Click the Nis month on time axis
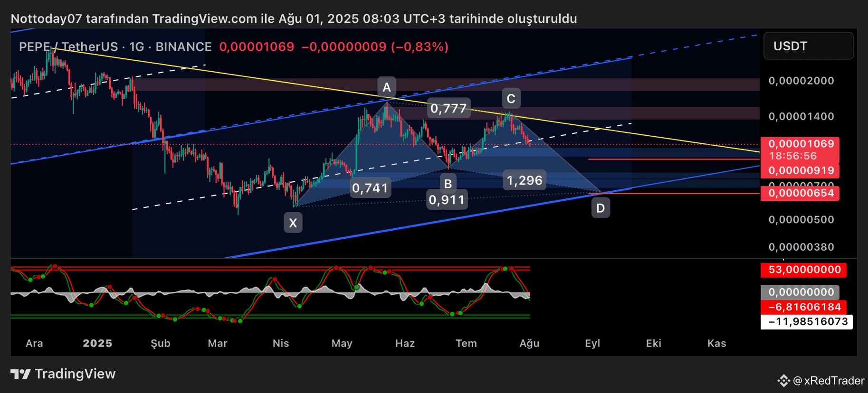Image resolution: width=868 pixels, height=393 pixels. click(x=281, y=343)
